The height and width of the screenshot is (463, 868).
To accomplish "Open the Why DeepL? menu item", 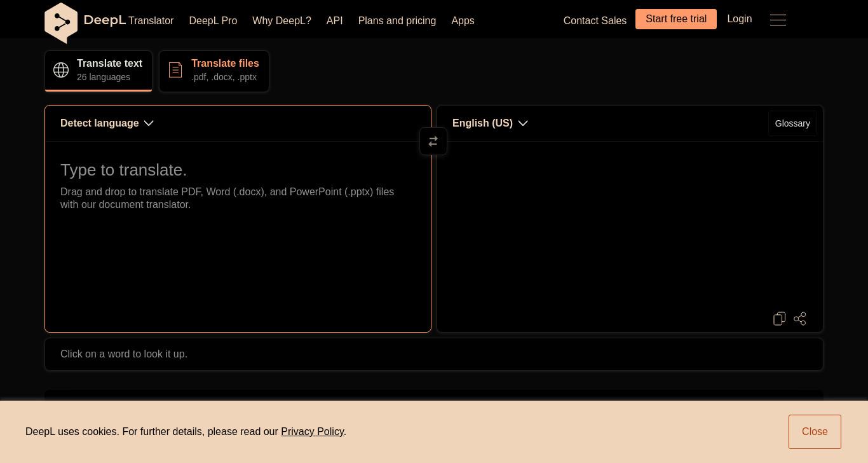I will point(281,21).
